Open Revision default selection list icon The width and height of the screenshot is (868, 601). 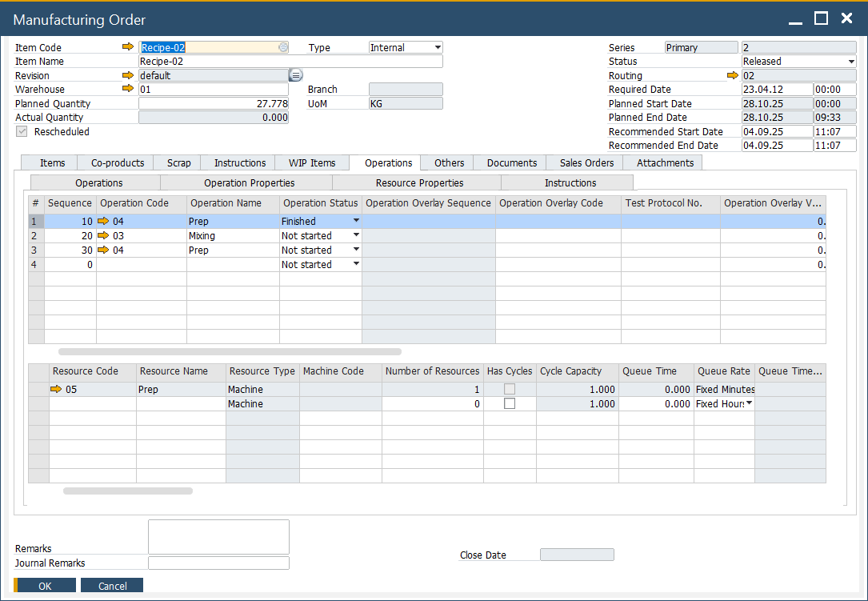[x=295, y=75]
